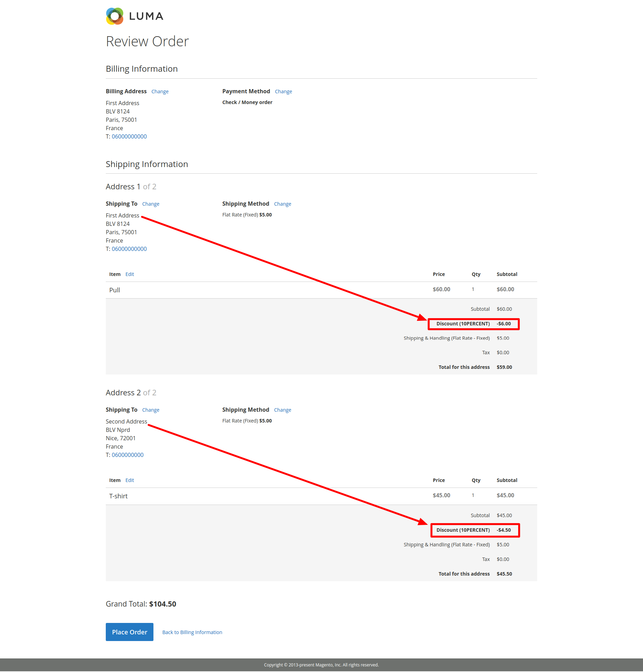Click the Luma logo
The image size is (643, 672).
134,16
